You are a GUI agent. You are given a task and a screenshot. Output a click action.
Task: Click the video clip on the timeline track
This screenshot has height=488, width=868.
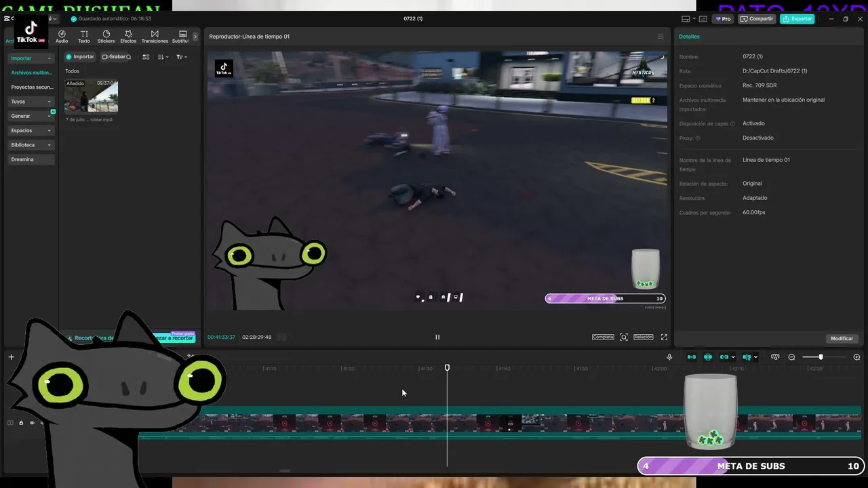498,424
